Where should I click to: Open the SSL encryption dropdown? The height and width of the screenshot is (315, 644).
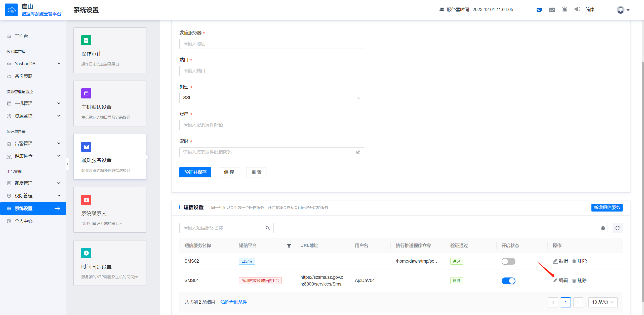coord(271,98)
